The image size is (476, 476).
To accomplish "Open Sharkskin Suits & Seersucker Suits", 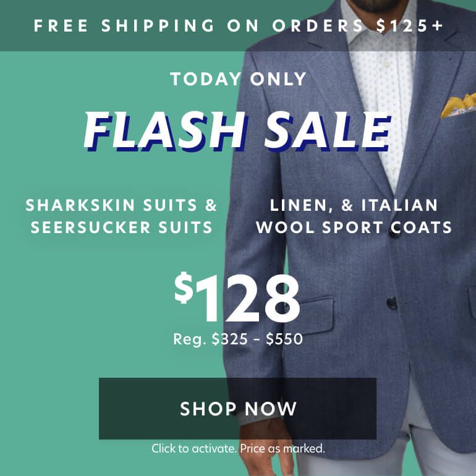I will (x=121, y=216).
